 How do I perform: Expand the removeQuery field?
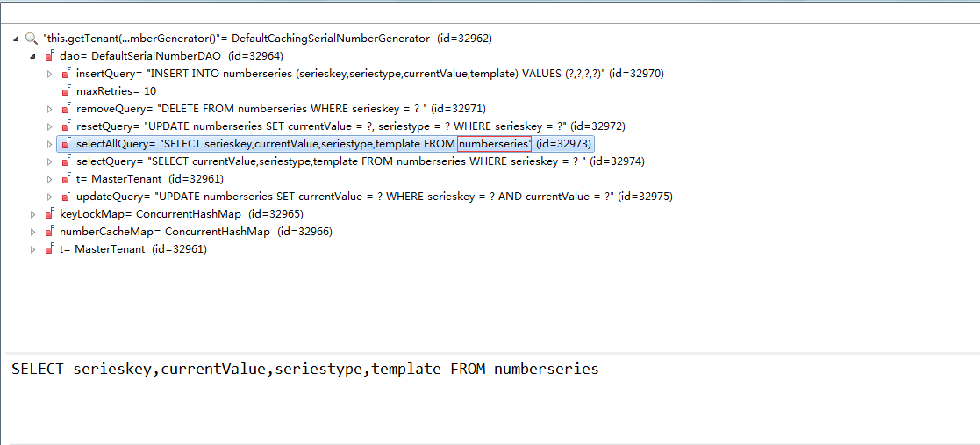pos(50,109)
